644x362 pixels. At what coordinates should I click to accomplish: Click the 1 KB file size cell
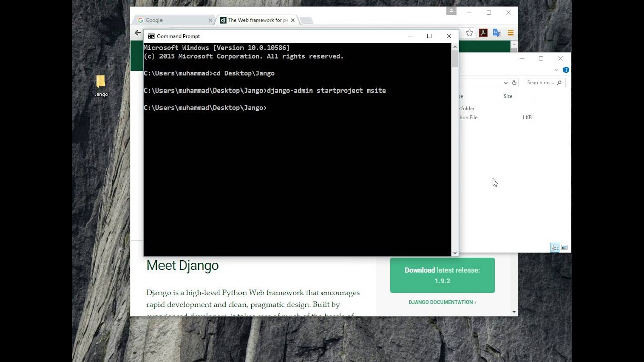527,117
